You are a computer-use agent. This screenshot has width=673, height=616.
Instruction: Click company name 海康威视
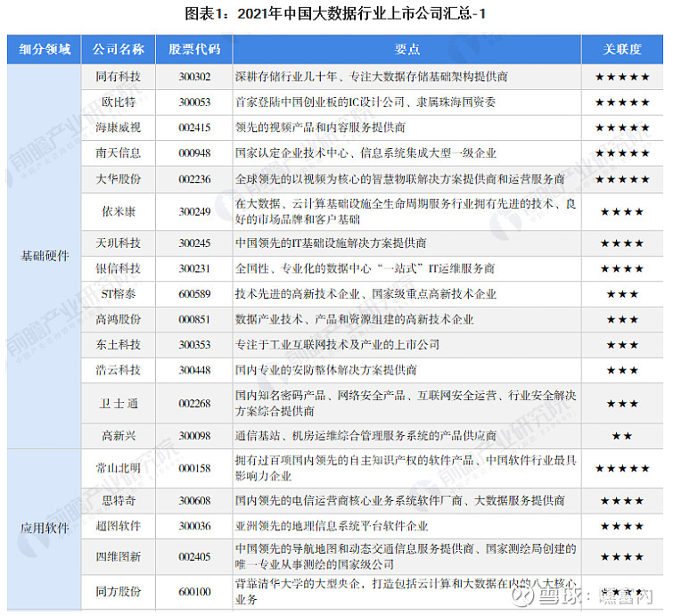coord(119,127)
